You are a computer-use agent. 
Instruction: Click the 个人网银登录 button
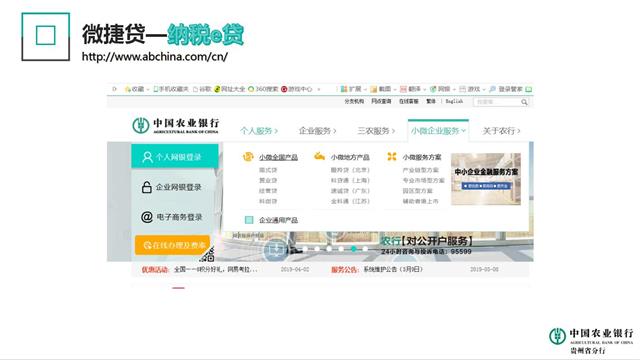[175, 156]
